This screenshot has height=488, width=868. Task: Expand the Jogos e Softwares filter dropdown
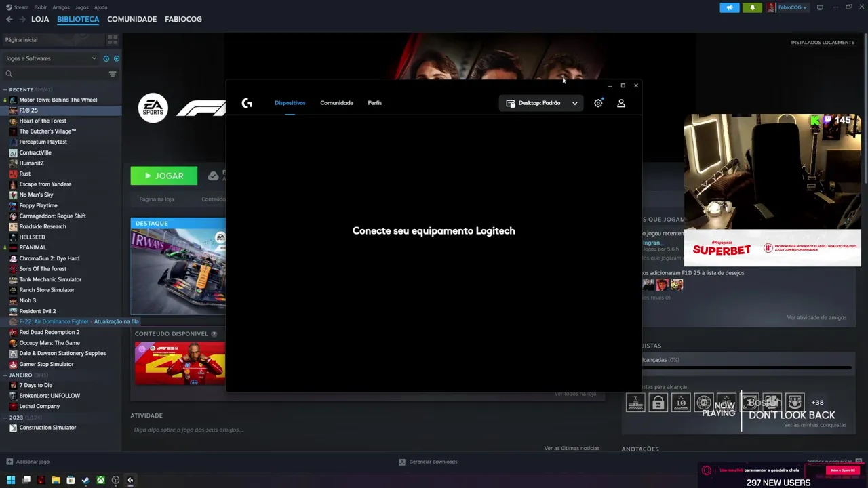coord(51,58)
